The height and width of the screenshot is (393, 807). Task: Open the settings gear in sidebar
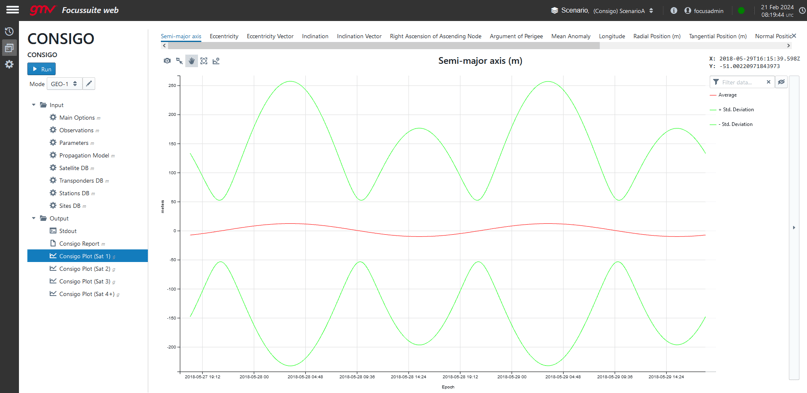click(x=9, y=64)
